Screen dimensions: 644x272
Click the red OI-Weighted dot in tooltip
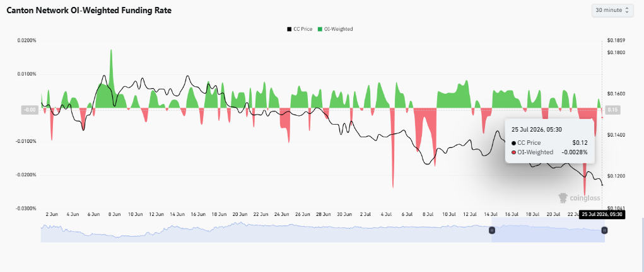click(514, 152)
